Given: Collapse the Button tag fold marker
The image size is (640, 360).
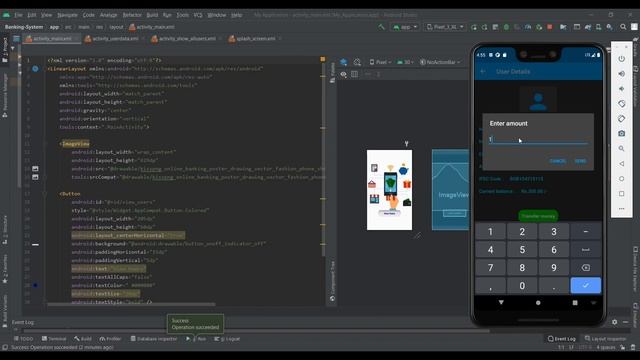Looking at the screenshot, I should tap(45, 194).
